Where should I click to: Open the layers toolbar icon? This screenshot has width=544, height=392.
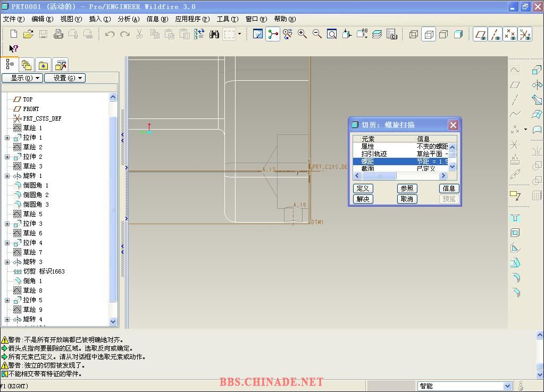[377, 34]
